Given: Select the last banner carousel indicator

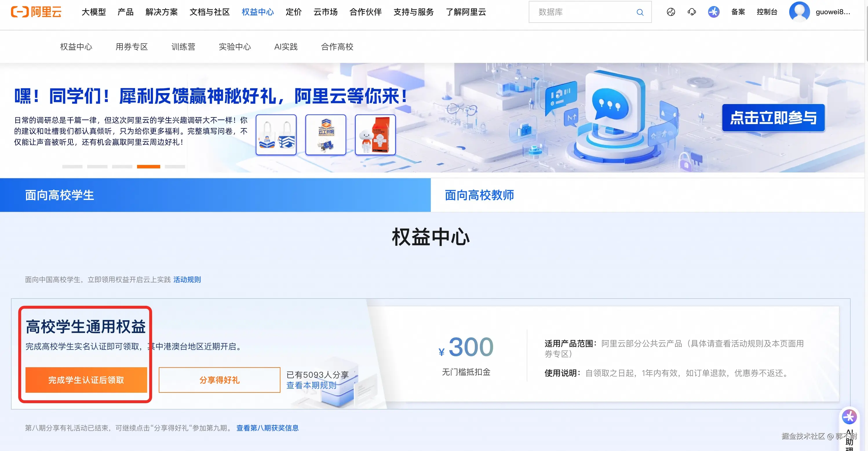Looking at the screenshot, I should (x=174, y=166).
